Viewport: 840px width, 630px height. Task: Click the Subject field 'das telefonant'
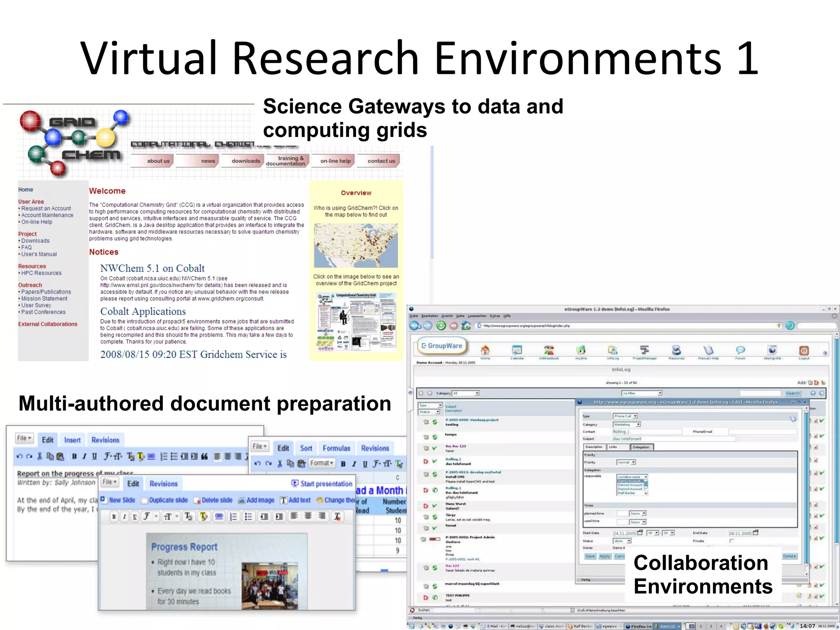[x=674, y=439]
